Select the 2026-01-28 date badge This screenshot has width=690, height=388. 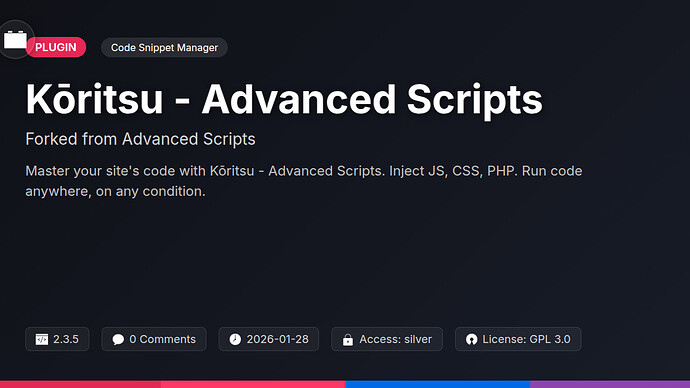(269, 339)
